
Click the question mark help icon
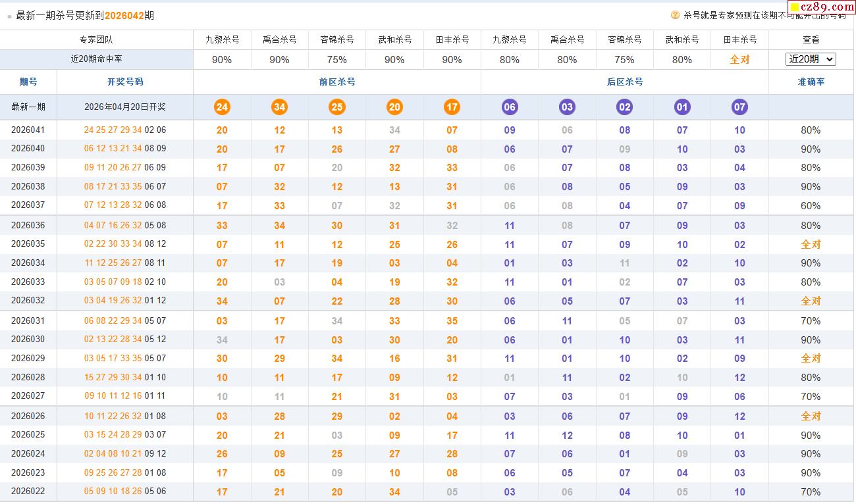[675, 15]
